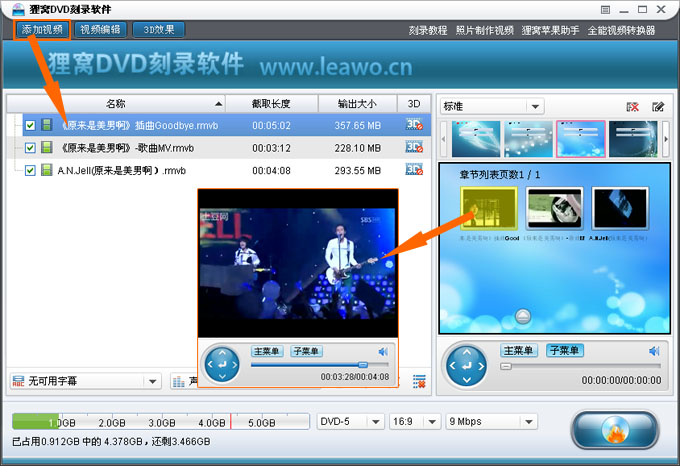
Task: Open the DVD-5 disc type dropdown
Action: tap(350, 421)
